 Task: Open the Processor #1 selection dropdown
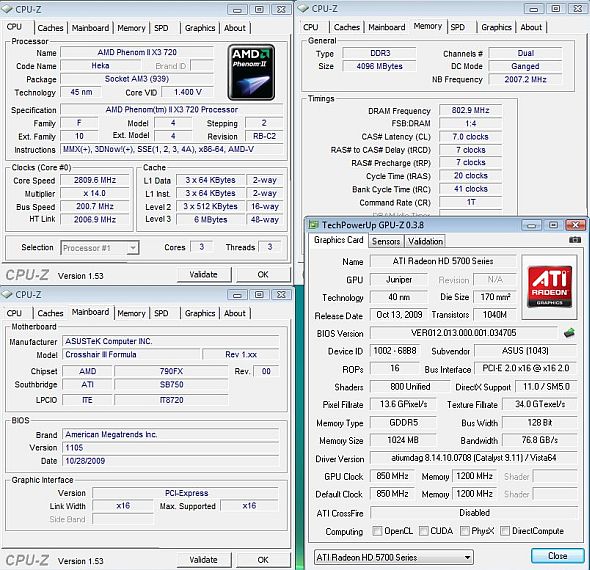[x=100, y=248]
